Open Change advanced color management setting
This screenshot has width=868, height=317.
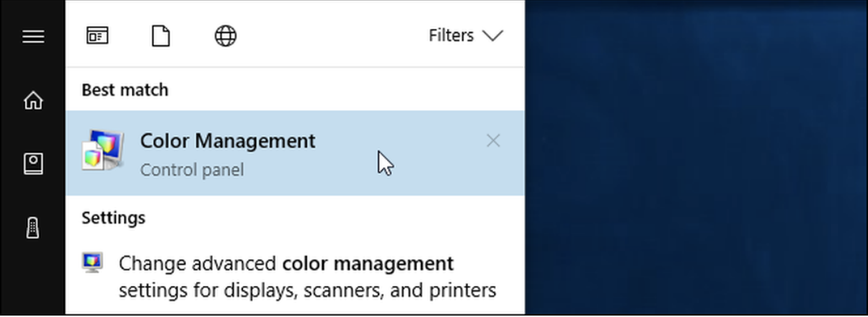click(x=285, y=264)
